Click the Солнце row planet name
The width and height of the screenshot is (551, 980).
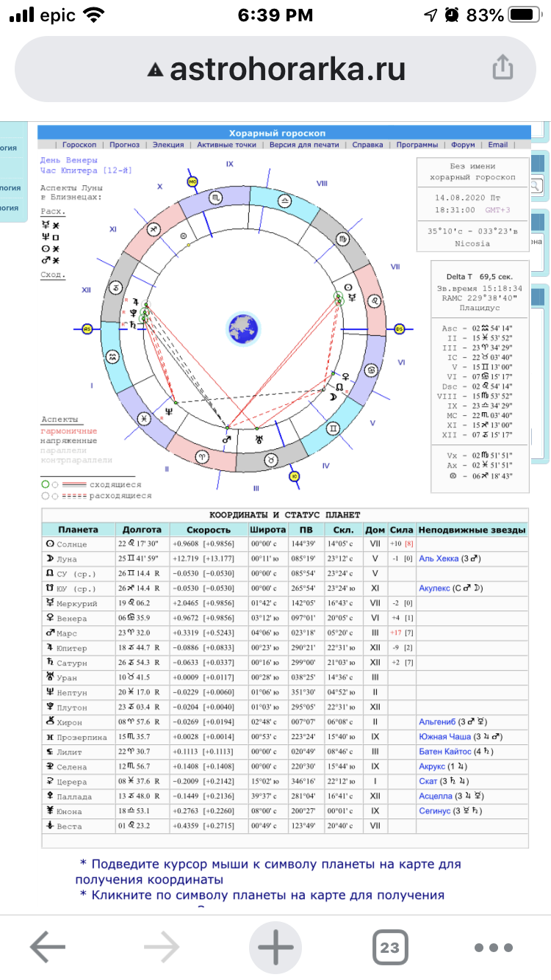(72, 544)
